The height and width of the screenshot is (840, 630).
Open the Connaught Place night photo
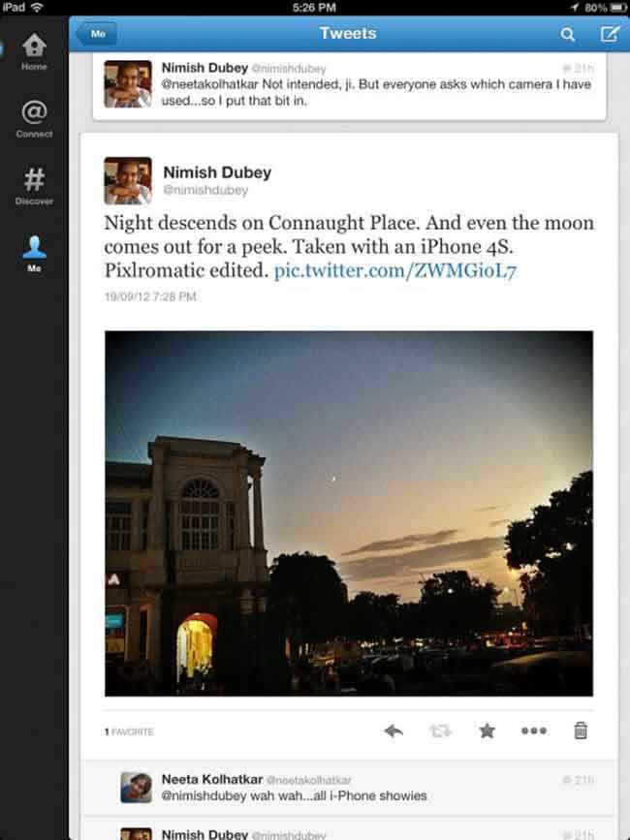(349, 513)
